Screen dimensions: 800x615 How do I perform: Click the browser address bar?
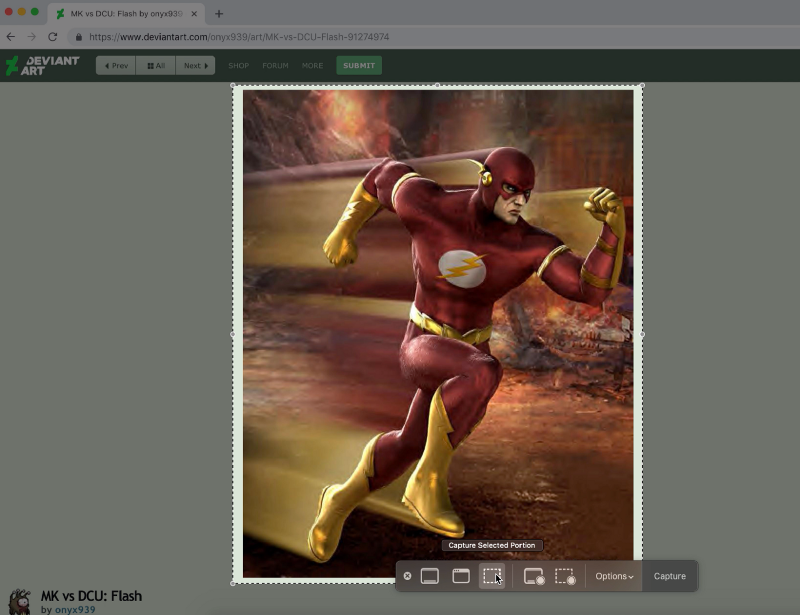400,37
